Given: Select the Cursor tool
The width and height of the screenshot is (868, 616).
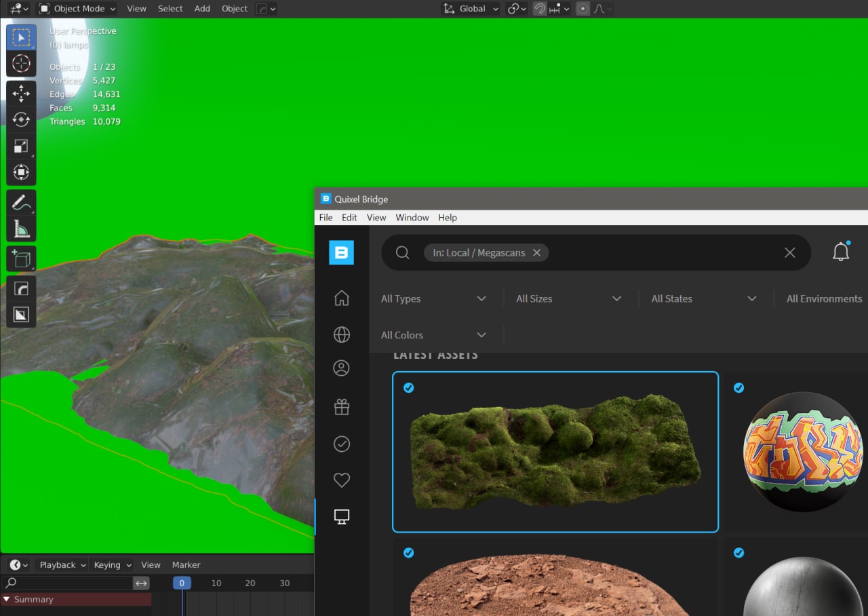Looking at the screenshot, I should pos(21,64).
